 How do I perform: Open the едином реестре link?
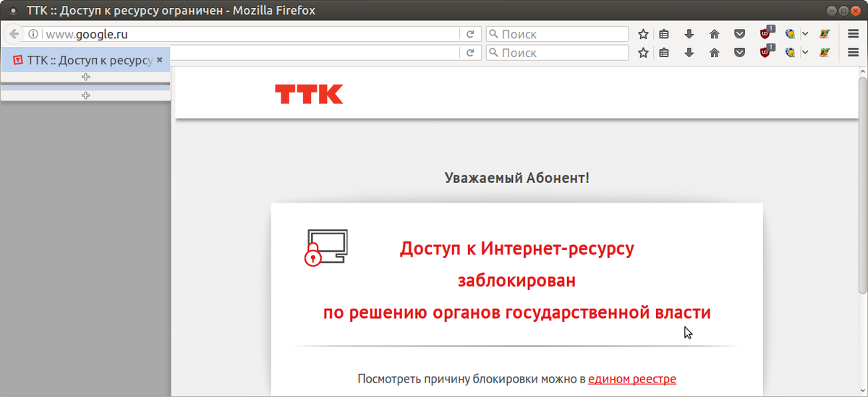point(632,379)
